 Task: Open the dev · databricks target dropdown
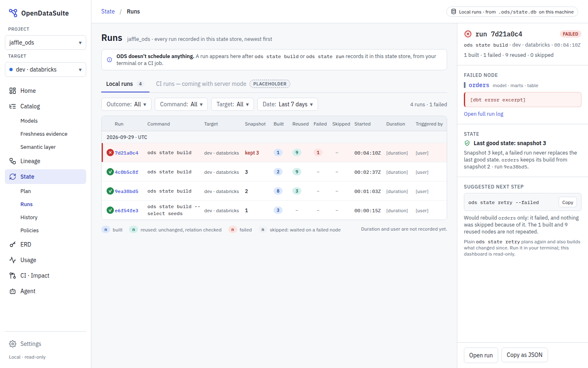45,70
